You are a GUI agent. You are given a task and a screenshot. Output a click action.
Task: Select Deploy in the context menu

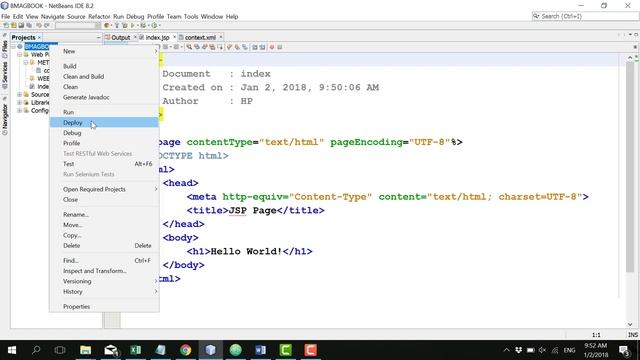click(x=104, y=122)
